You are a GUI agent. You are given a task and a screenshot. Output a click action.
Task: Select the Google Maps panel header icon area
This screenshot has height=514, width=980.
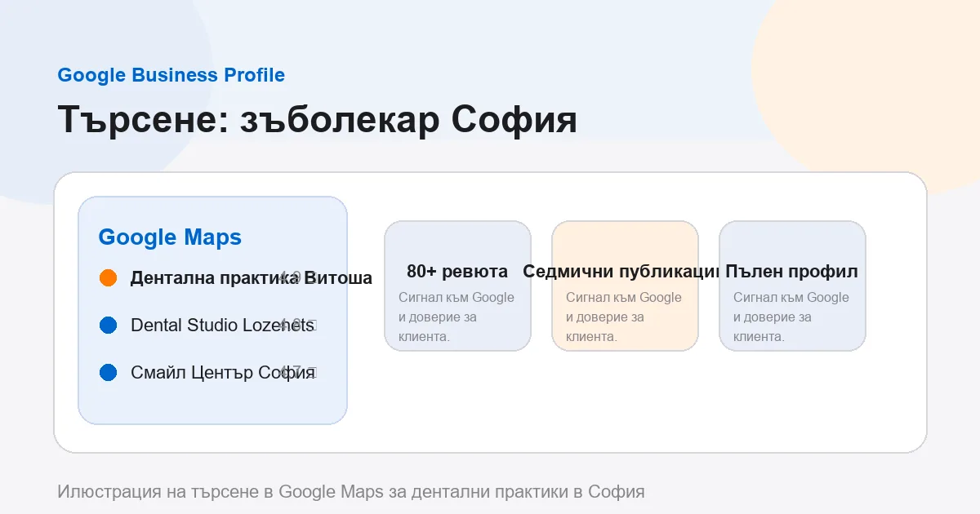pos(169,237)
